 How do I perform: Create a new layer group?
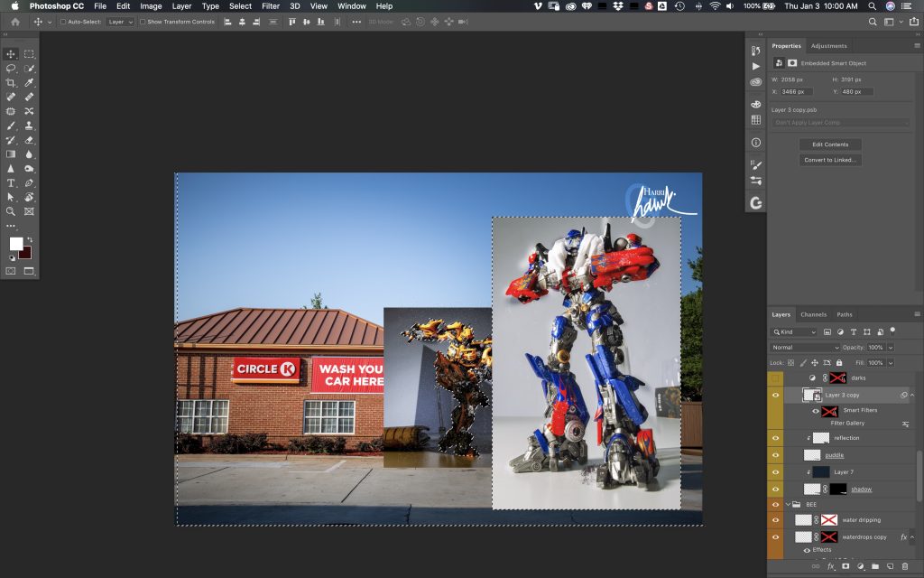tap(875, 567)
